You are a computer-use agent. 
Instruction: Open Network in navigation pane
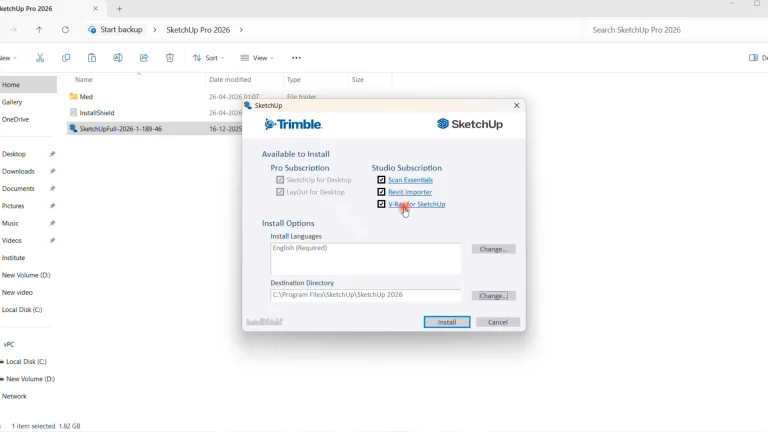click(14, 396)
